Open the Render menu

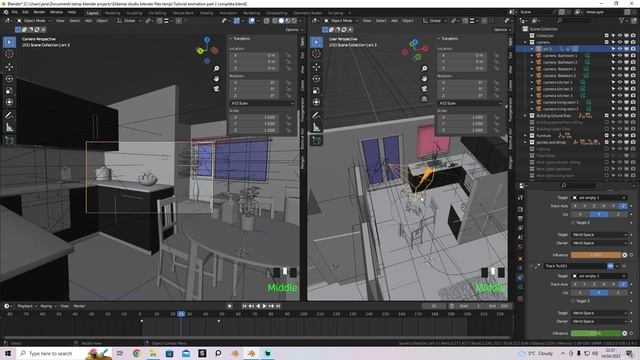pyautogui.click(x=39, y=12)
